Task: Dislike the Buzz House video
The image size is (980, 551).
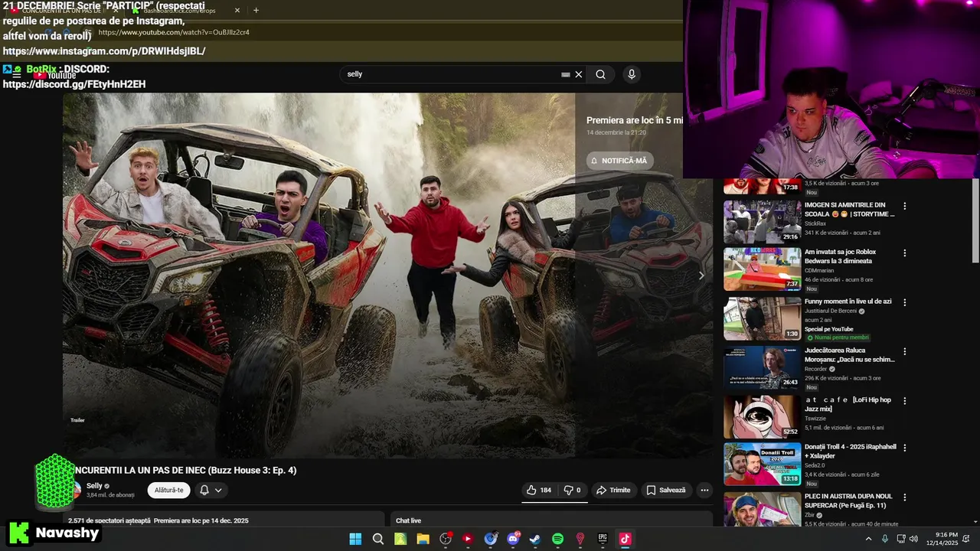Action: coord(573,490)
